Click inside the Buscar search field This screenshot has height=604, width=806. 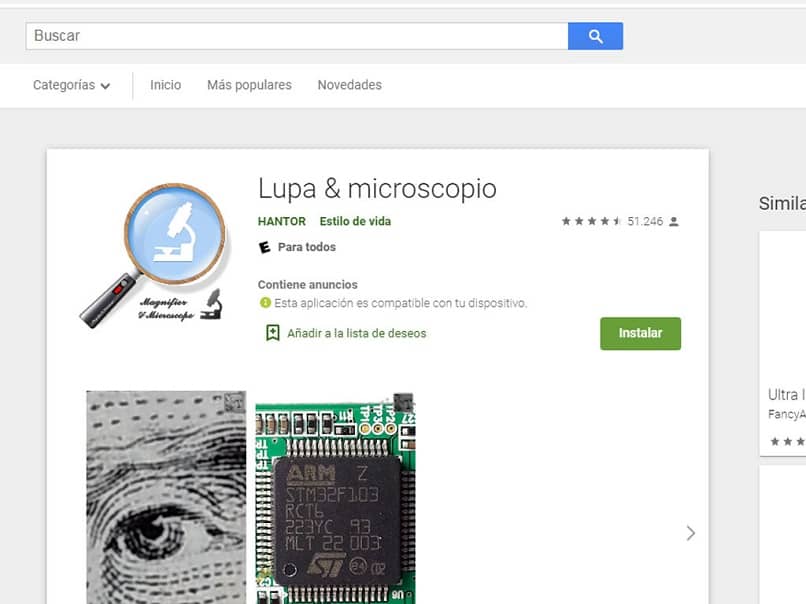297,36
